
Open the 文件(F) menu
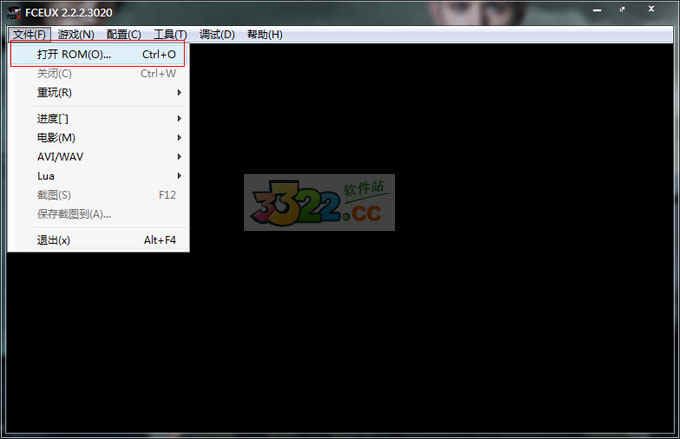tap(29, 34)
